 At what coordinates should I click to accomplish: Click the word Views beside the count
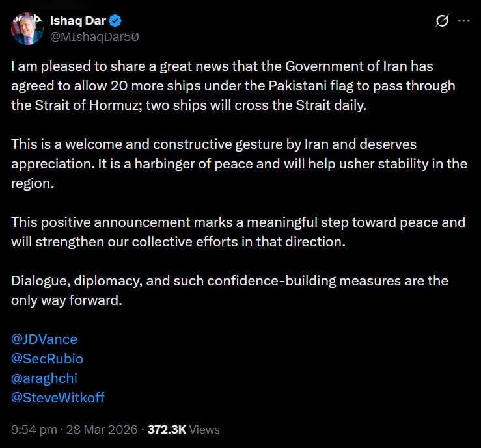204,430
